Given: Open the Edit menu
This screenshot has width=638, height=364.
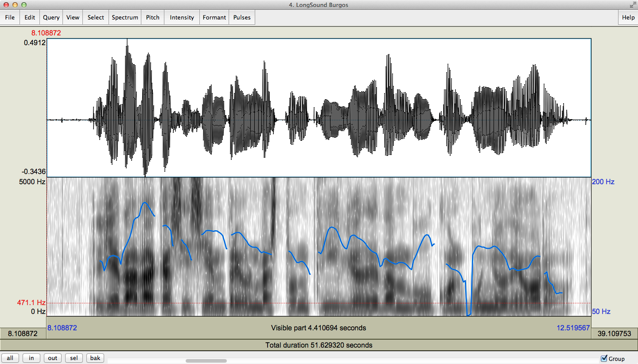Looking at the screenshot, I should tap(30, 17).
